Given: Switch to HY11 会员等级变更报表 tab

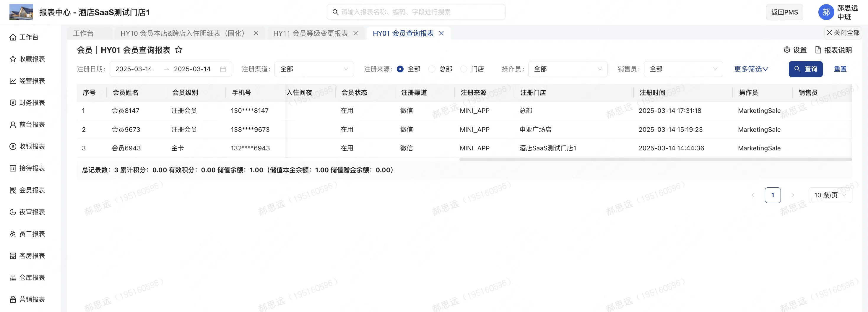Looking at the screenshot, I should tap(310, 33).
